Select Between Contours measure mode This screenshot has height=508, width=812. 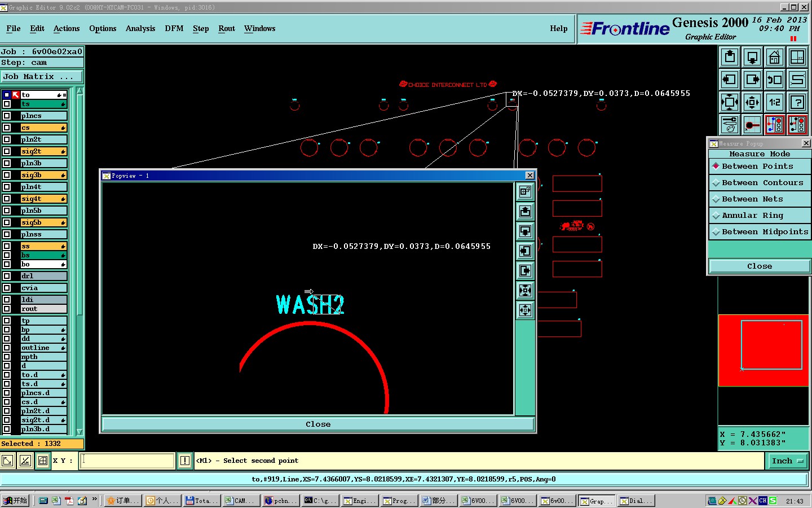coord(760,183)
